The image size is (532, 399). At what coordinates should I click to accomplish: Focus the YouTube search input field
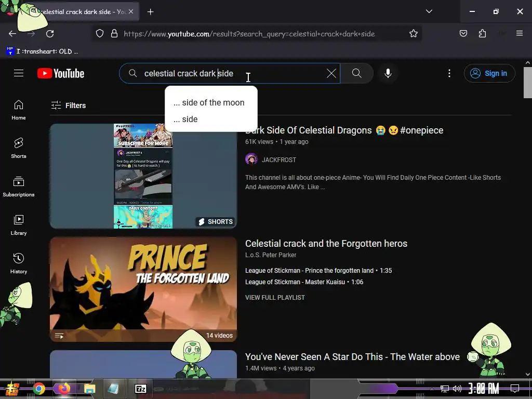230,73
